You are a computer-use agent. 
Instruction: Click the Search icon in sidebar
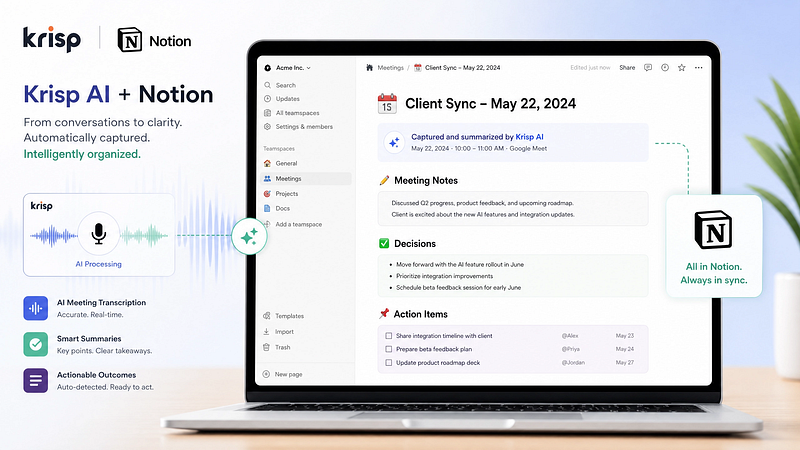tap(267, 85)
